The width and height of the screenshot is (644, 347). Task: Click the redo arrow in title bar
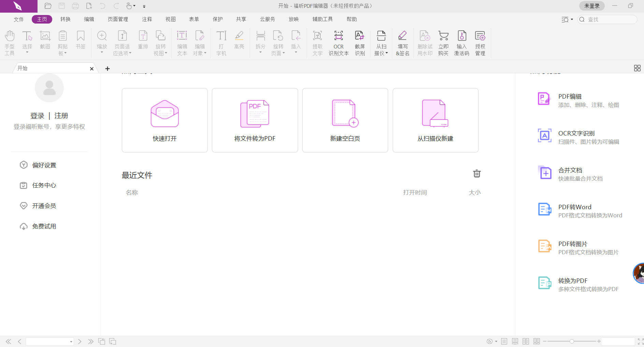(116, 6)
